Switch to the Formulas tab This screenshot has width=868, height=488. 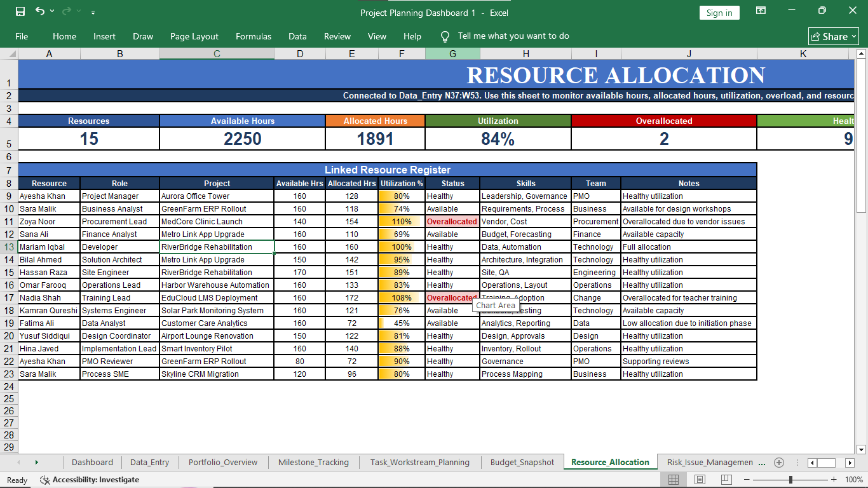[253, 36]
